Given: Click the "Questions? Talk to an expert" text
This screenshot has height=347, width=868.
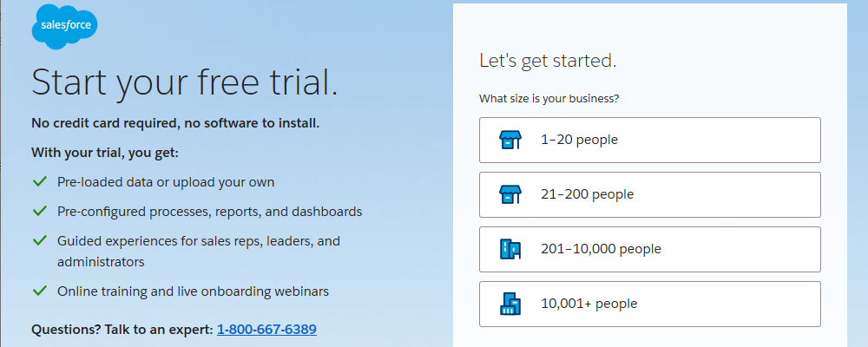Looking at the screenshot, I should (x=122, y=330).
